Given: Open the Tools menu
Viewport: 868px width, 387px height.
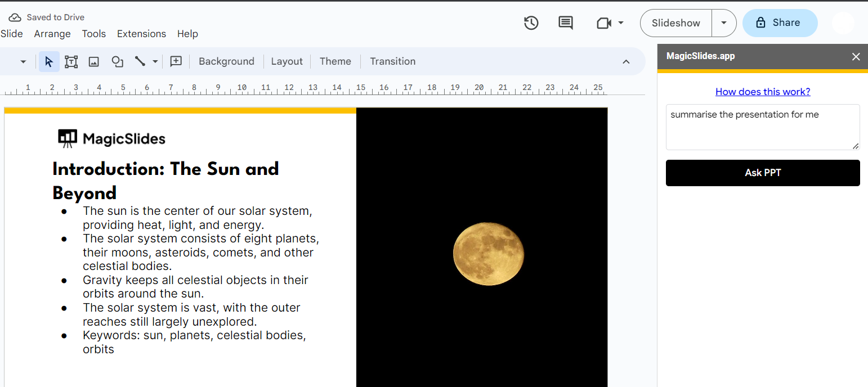Looking at the screenshot, I should pyautogui.click(x=93, y=34).
